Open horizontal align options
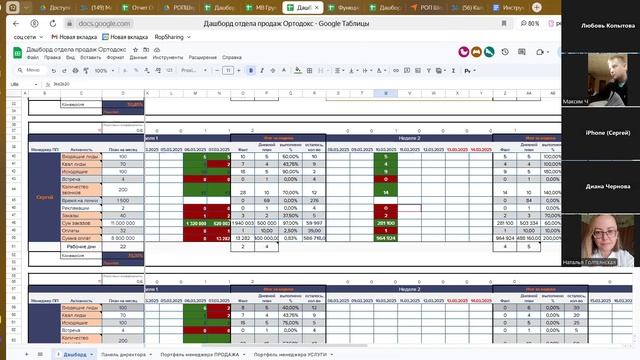 [x=339, y=71]
